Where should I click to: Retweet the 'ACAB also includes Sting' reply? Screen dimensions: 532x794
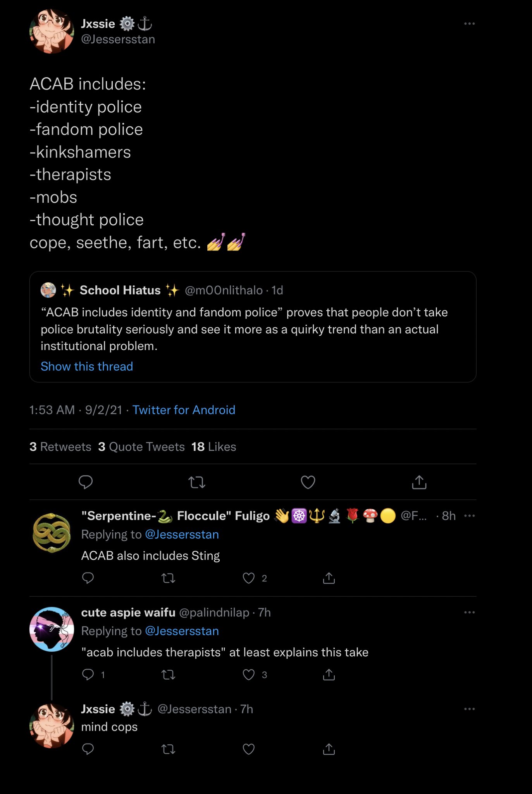(168, 578)
